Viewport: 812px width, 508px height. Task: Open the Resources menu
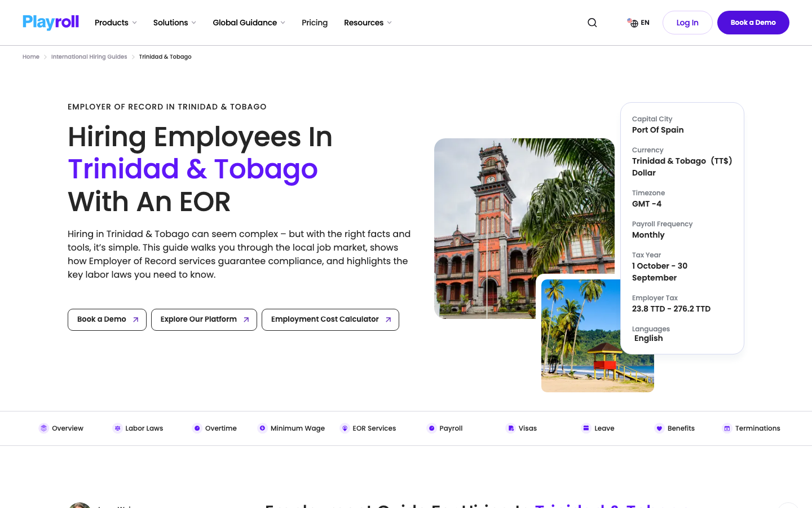[x=368, y=23]
